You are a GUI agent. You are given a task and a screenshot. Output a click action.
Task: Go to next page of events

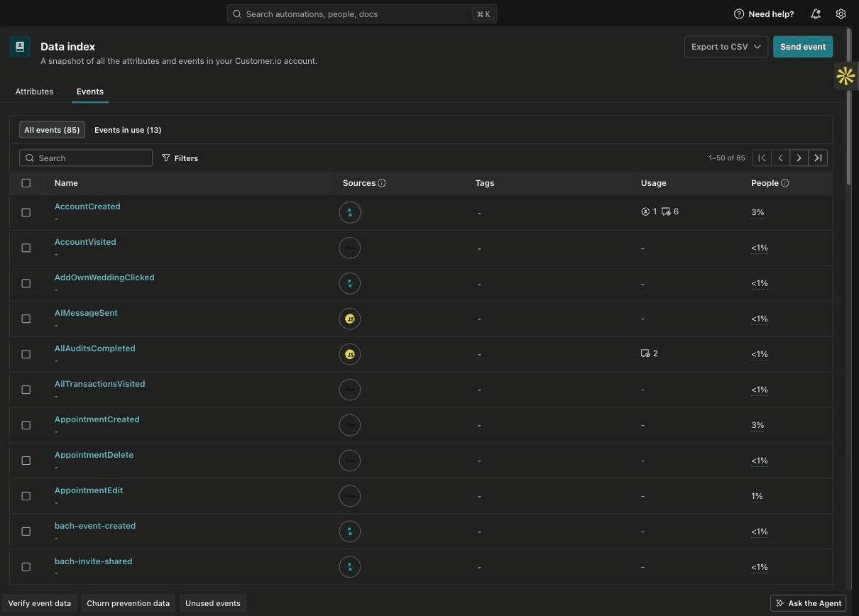[x=799, y=158]
